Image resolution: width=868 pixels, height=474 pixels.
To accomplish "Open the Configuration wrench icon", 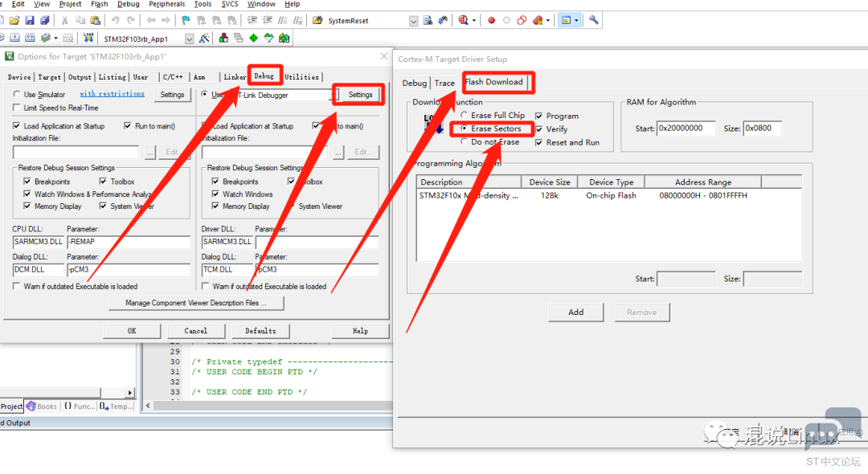I will (x=593, y=20).
